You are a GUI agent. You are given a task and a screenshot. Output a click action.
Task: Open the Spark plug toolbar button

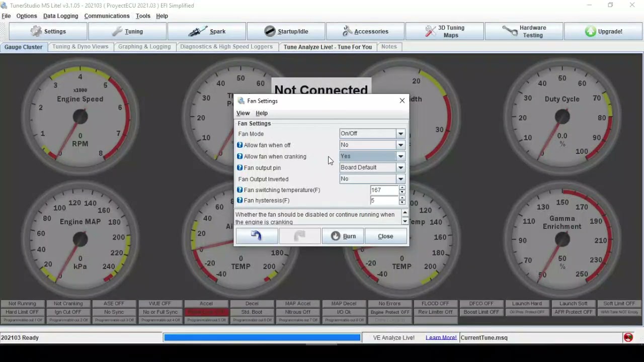(207, 31)
